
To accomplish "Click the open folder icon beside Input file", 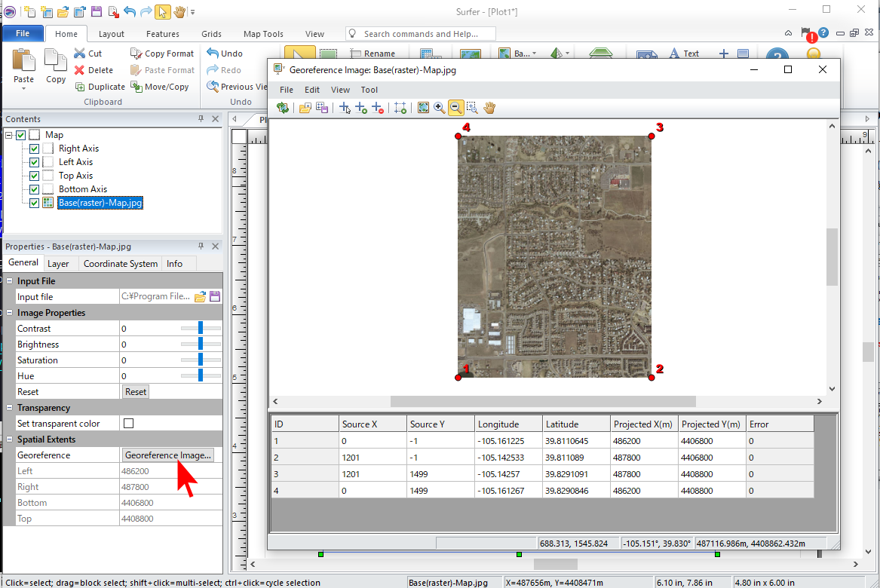I will click(x=200, y=297).
